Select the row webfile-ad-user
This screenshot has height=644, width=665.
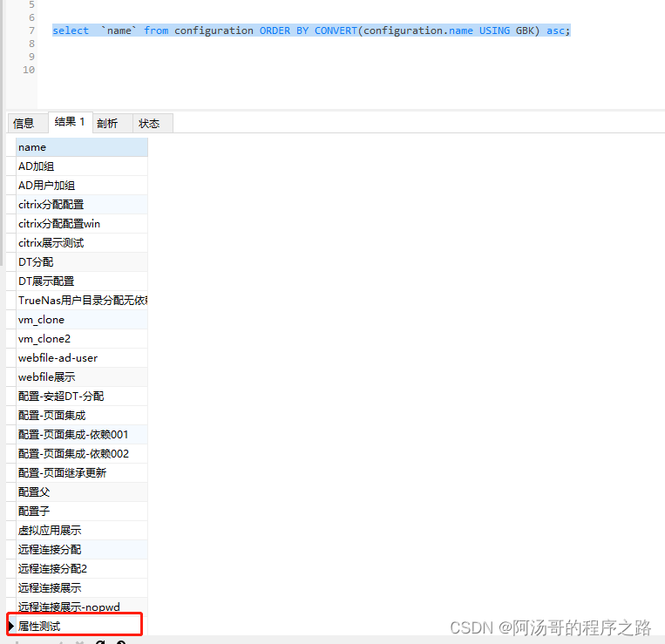pos(82,358)
